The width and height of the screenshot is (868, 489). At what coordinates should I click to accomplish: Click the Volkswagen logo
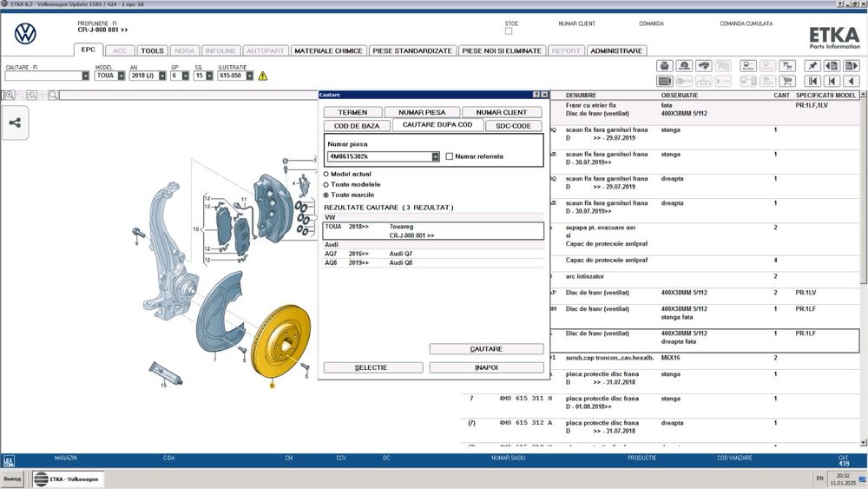25,34
